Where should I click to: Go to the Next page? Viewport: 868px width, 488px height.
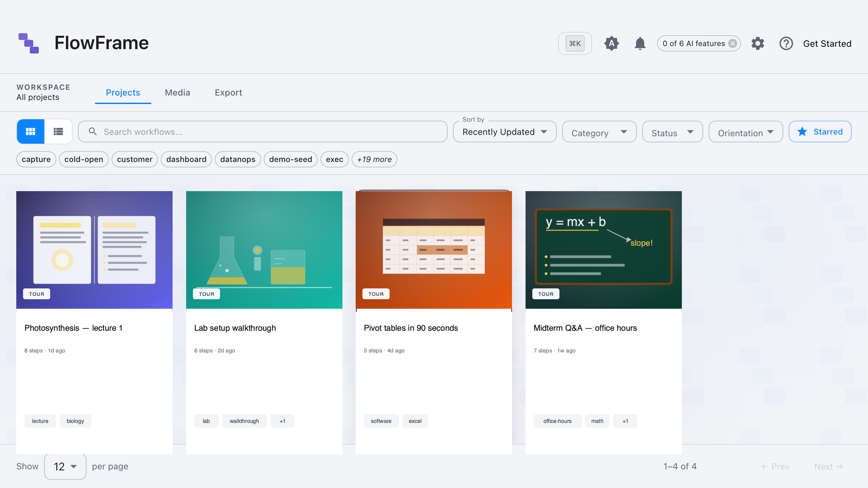pyautogui.click(x=829, y=467)
